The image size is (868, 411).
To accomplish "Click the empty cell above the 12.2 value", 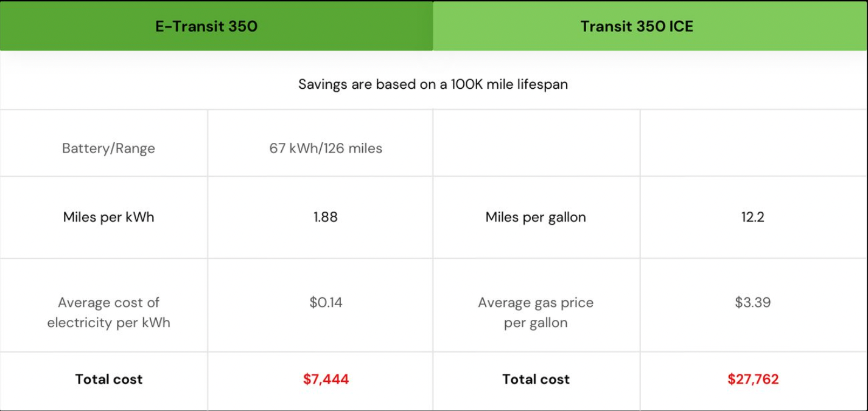I will (x=752, y=143).
